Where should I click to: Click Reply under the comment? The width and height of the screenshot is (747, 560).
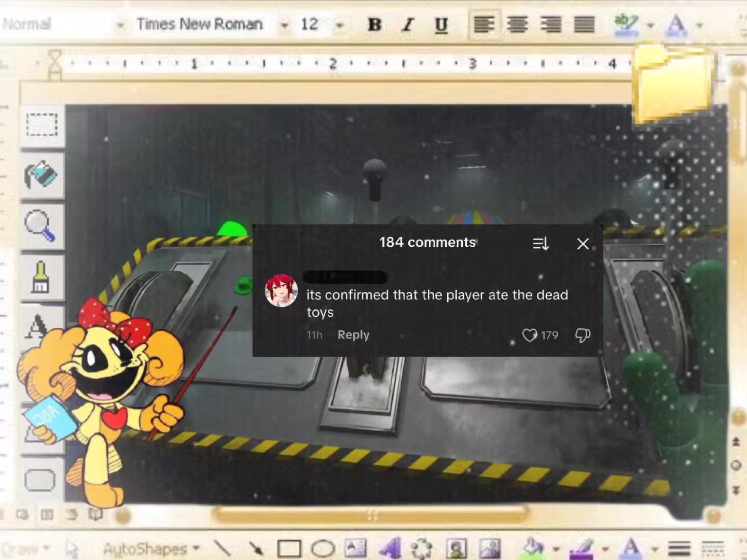click(x=353, y=335)
